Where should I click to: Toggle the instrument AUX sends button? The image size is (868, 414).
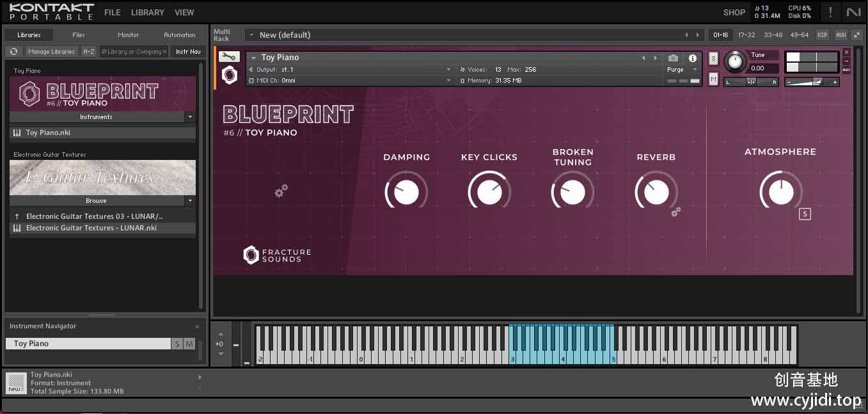tap(846, 70)
